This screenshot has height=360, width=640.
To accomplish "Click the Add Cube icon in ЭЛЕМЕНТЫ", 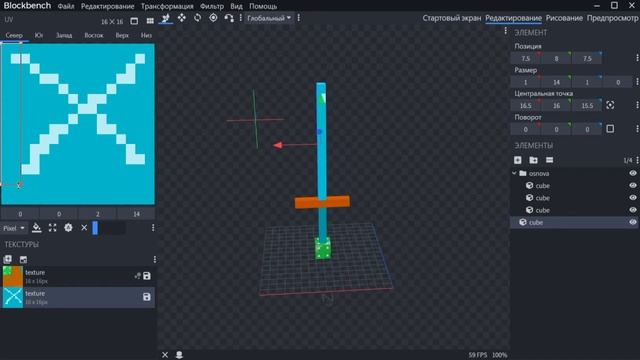I will (518, 160).
